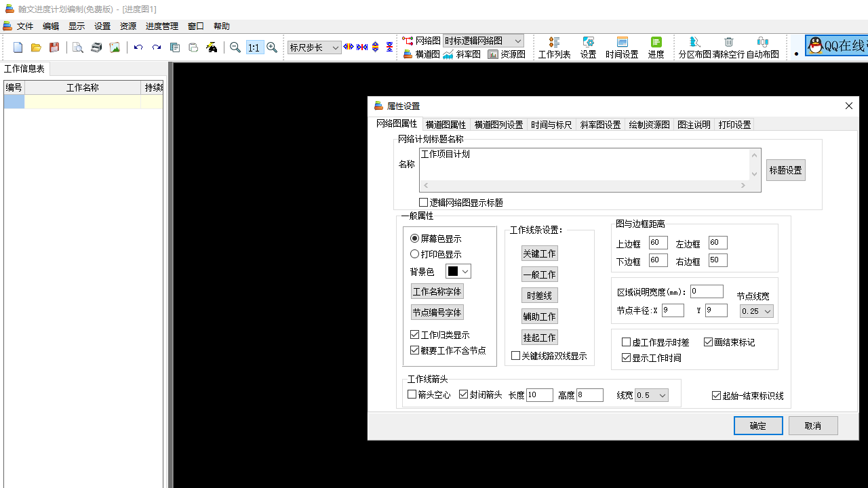Viewport: 868px width, 488px height.
Task: Open the 进度 progress tool
Action: point(655,47)
